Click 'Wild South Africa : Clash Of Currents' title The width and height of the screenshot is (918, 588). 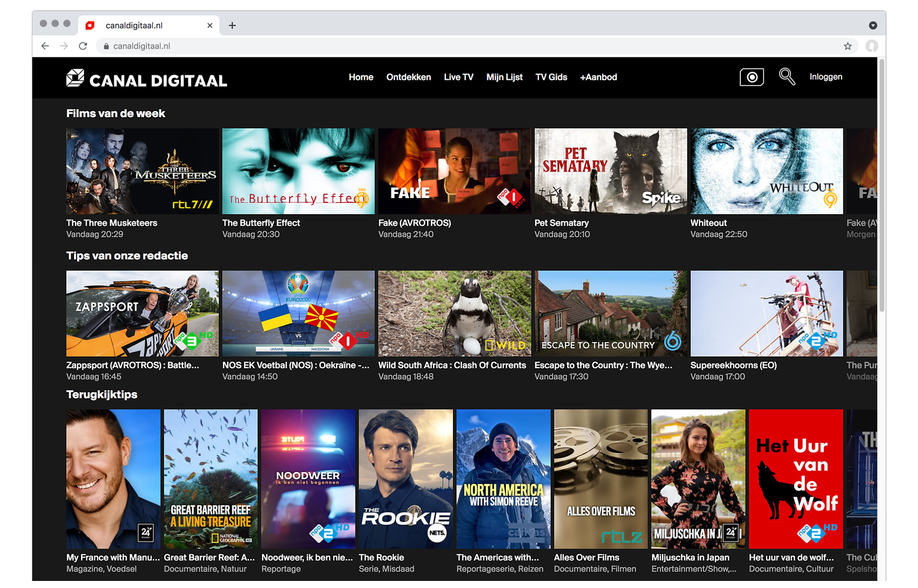coord(452,365)
